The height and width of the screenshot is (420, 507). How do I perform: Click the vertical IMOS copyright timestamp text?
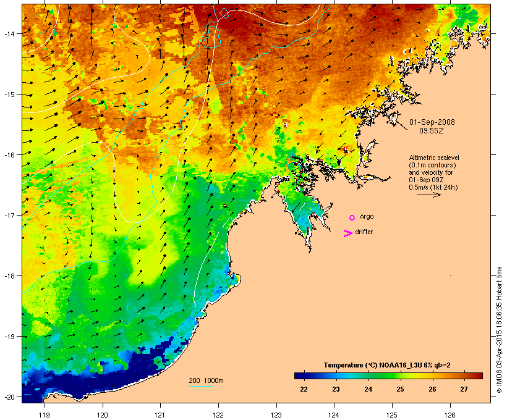[499, 330]
